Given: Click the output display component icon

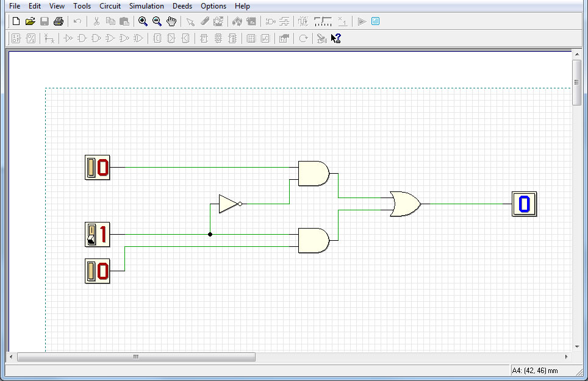Looking at the screenshot, I should click(30, 38).
